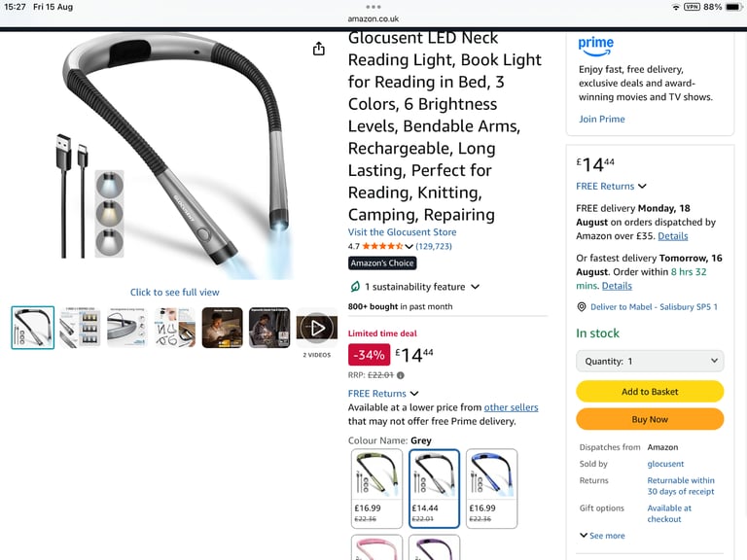The width and height of the screenshot is (747, 560).
Task: Click the Prime logo
Action: coord(595,47)
